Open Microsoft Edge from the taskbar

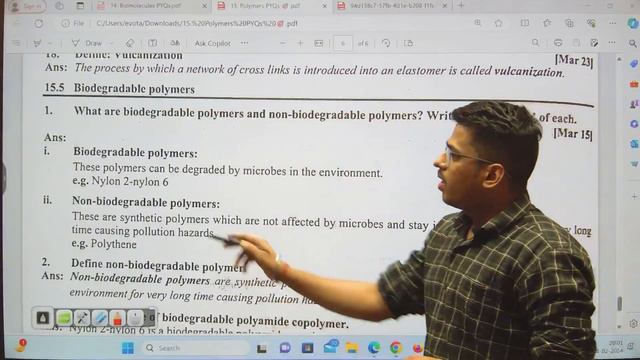click(373, 348)
